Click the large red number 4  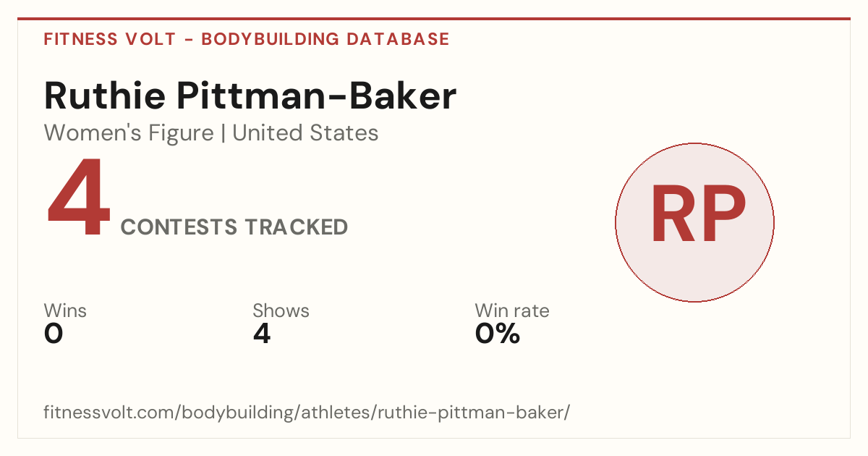[x=79, y=198]
